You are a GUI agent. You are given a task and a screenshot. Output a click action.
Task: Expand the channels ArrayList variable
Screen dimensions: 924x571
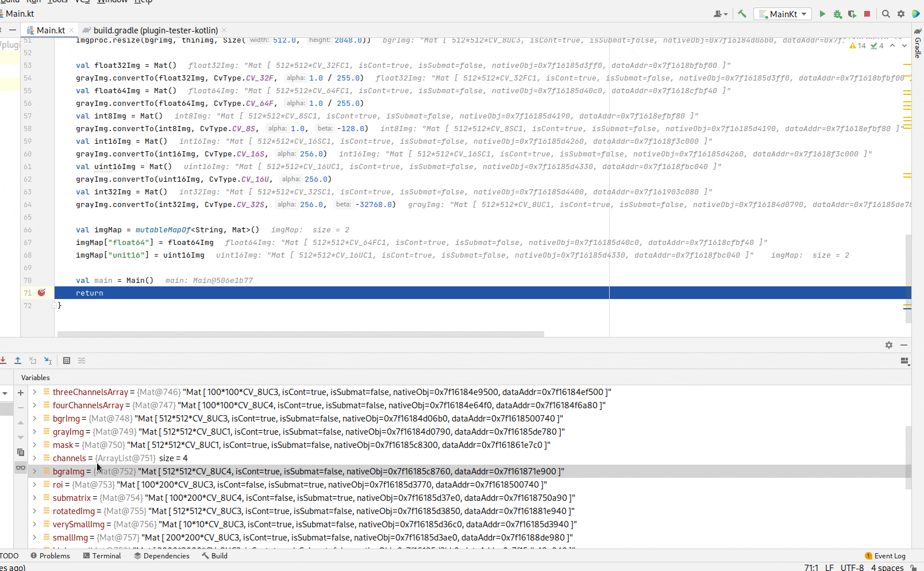34,458
